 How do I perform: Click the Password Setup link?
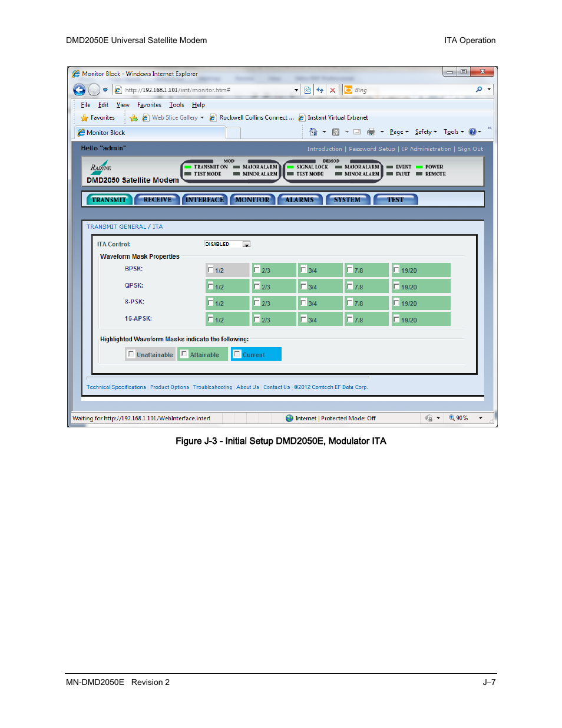(372, 149)
